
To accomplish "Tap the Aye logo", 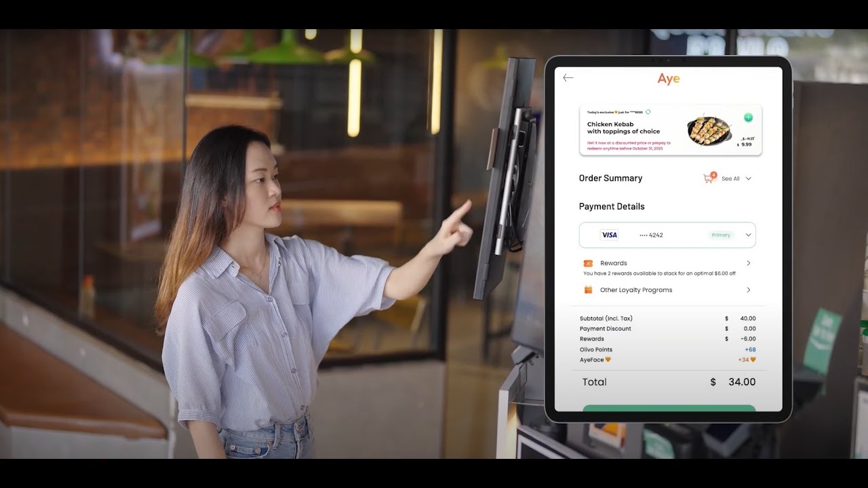I will 669,79.
